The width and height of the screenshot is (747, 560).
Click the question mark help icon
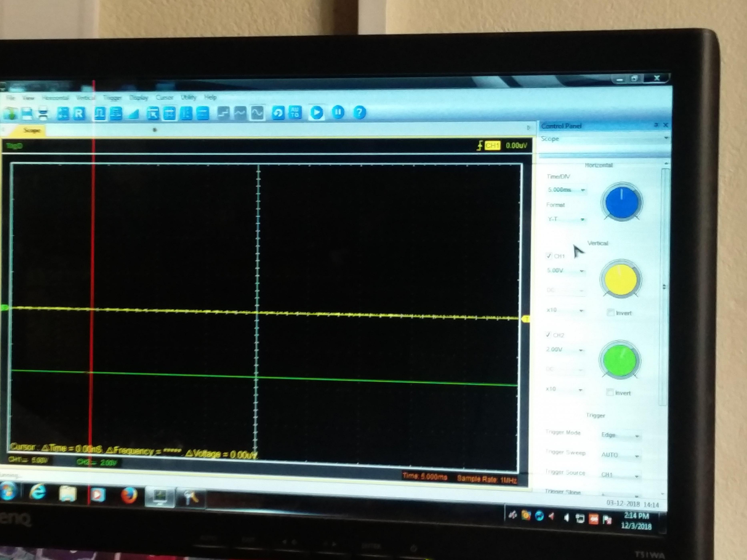pyautogui.click(x=360, y=112)
